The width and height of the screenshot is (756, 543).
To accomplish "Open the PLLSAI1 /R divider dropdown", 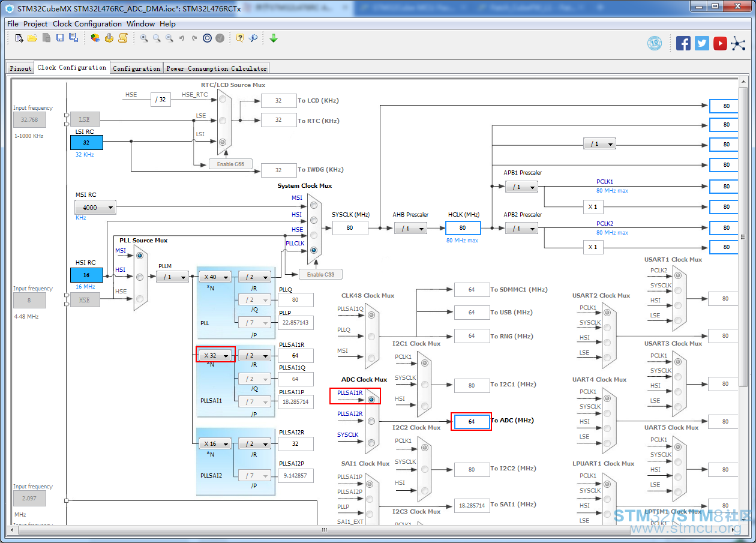I will [255, 355].
